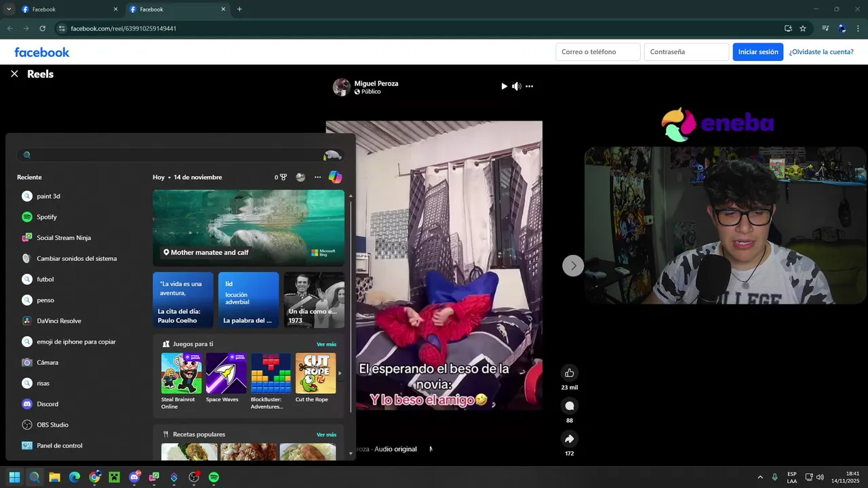Open the Chrome tab search dropdown

pos(9,9)
